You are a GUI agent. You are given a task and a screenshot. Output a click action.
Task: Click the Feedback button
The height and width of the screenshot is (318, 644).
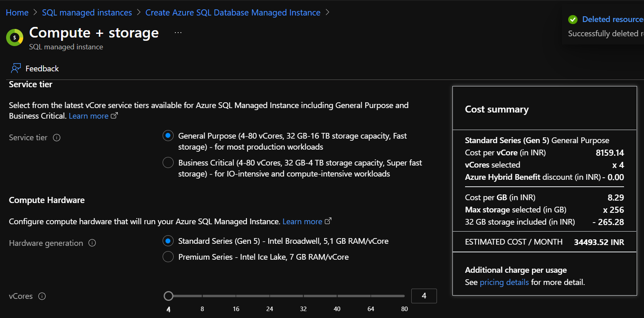click(x=35, y=68)
